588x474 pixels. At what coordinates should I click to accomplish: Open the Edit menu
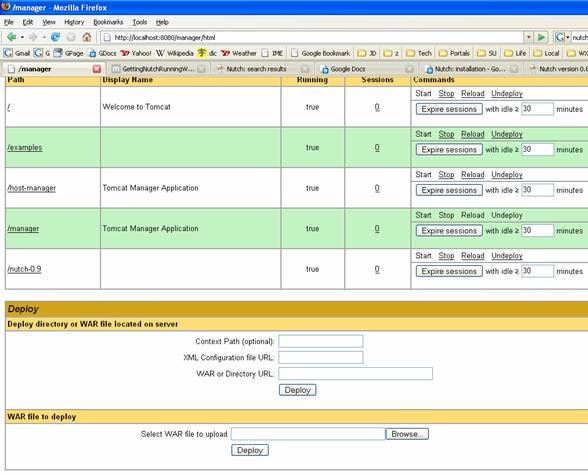pos(28,22)
